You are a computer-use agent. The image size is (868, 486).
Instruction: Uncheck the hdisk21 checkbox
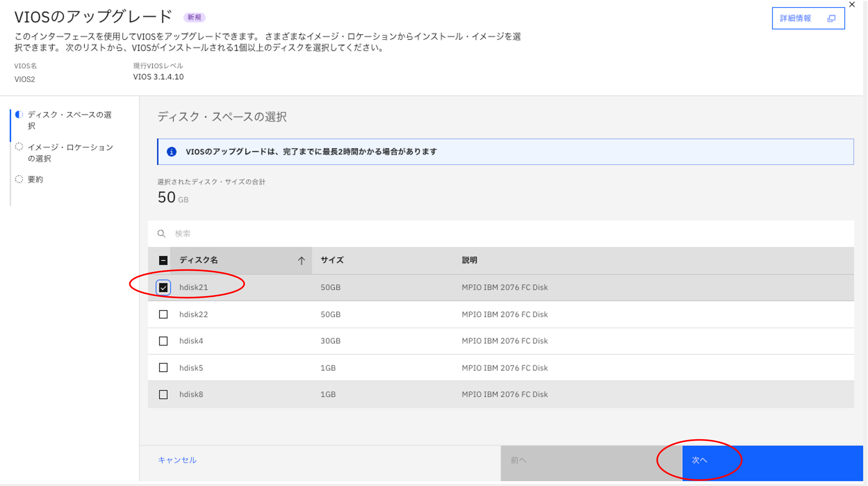coord(163,288)
